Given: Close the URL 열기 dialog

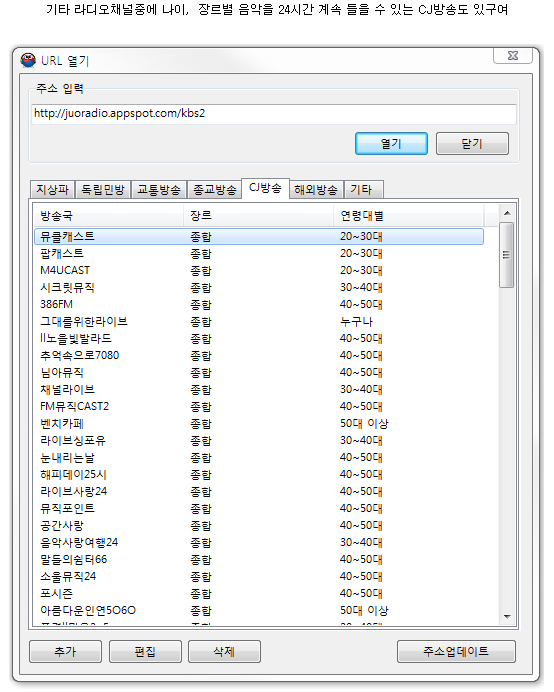Looking at the screenshot, I should tap(513, 56).
